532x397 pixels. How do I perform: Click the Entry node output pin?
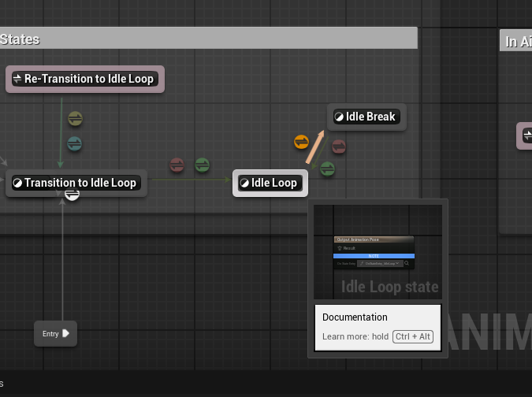[x=66, y=333]
